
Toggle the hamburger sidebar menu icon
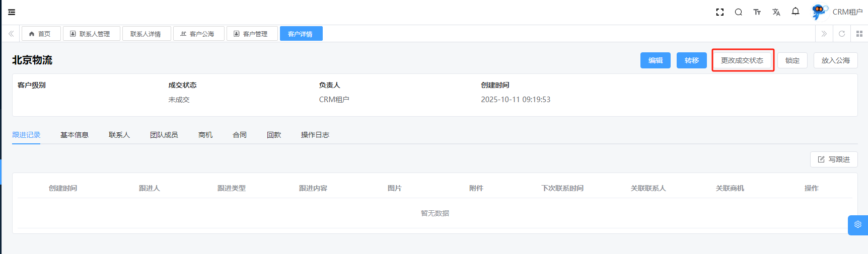click(x=12, y=12)
